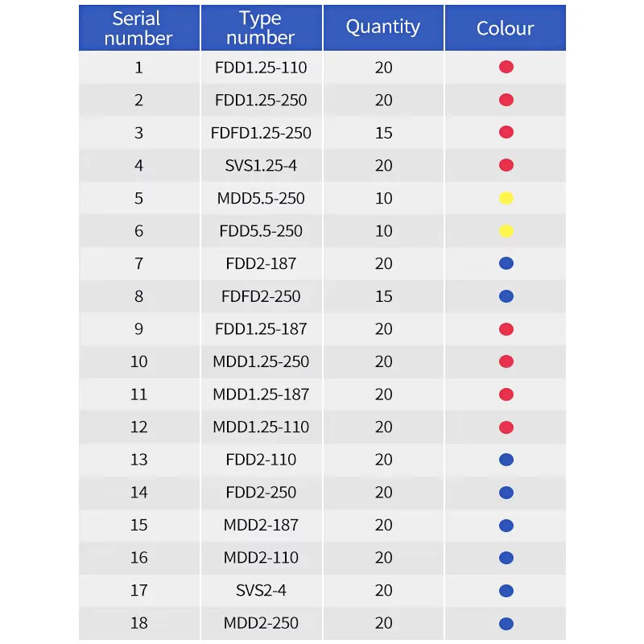Viewport: 644px width, 644px height.
Task: Click the blue dot for FDD2-187
Action: click(506, 263)
